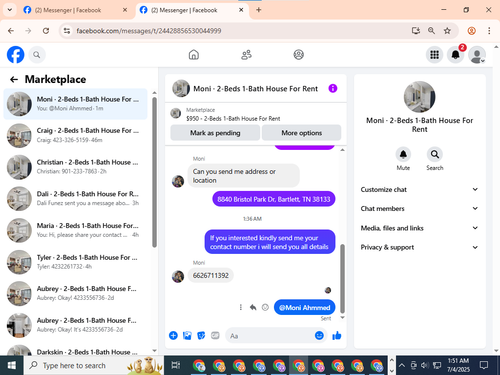Open Dali conversation in list
The width and height of the screenshot is (500, 375).
coord(75,199)
